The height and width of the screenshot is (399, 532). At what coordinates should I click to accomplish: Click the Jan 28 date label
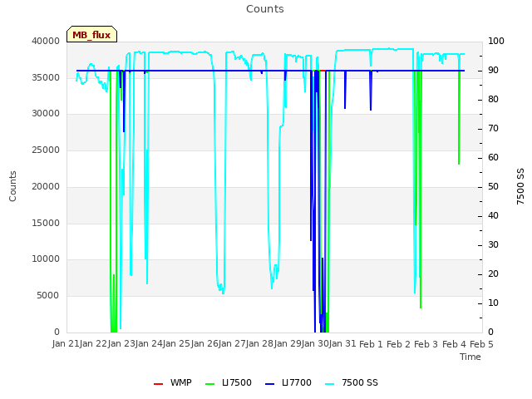260,344
